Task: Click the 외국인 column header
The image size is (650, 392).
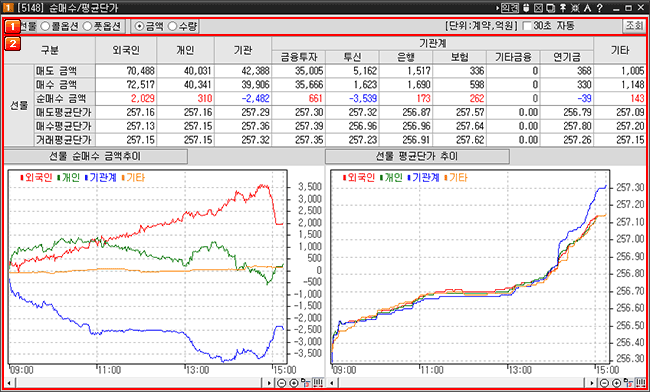Action: point(126,50)
